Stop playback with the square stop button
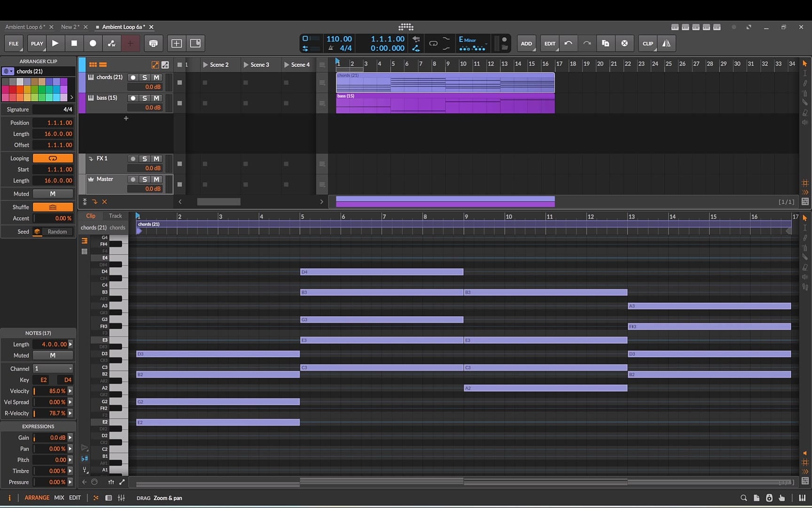The image size is (812, 508). pos(74,43)
